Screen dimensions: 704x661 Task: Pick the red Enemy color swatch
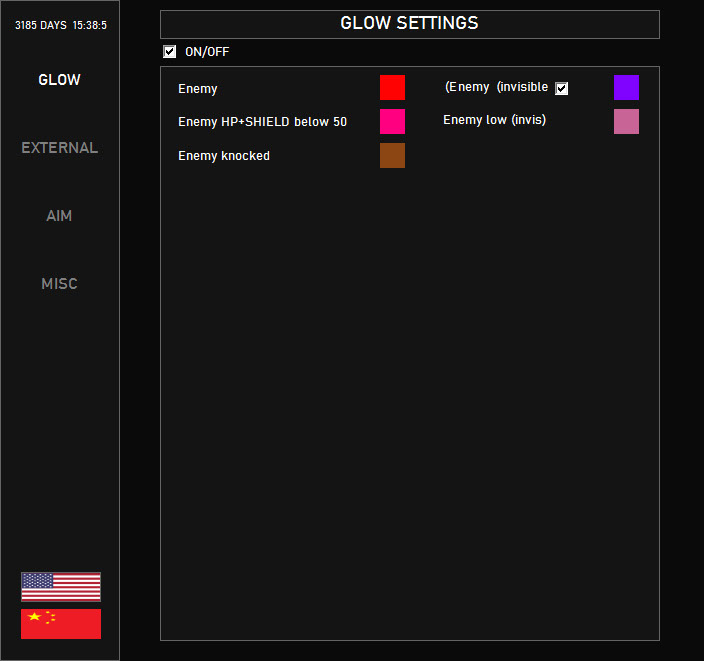(x=392, y=88)
